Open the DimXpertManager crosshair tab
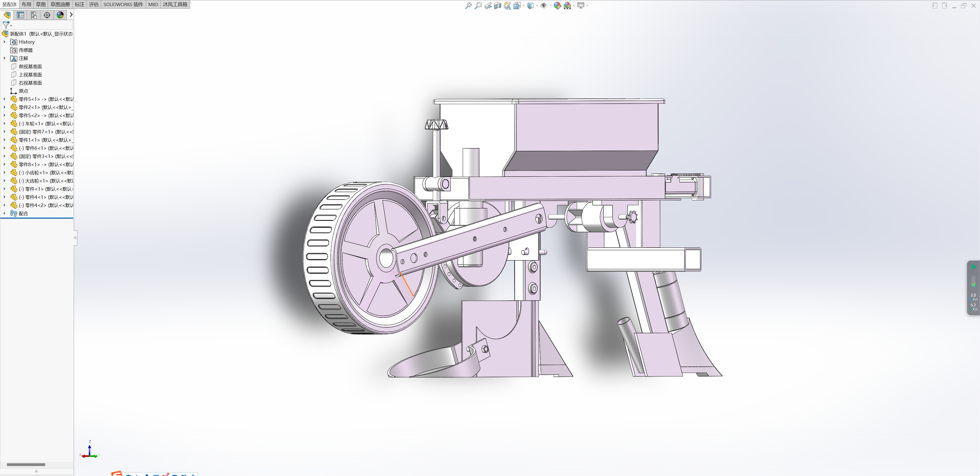This screenshot has height=476, width=980. (x=47, y=15)
